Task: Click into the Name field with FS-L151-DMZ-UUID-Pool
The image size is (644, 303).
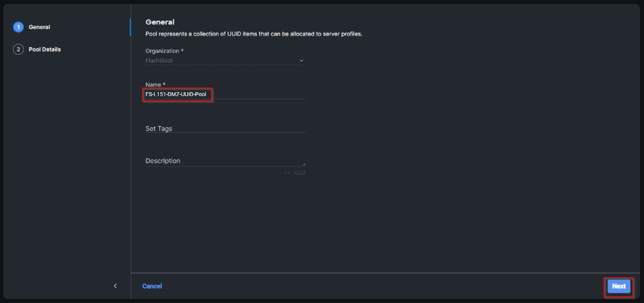Action: (179, 94)
